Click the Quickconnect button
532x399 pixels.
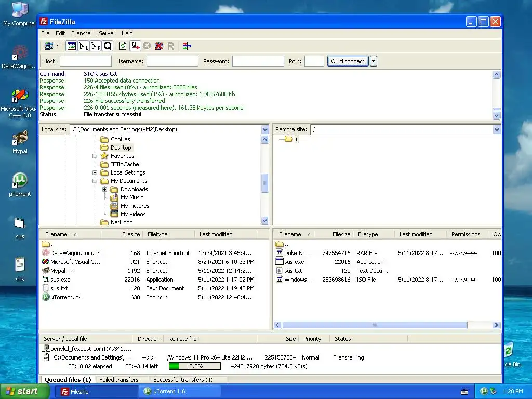348,61
